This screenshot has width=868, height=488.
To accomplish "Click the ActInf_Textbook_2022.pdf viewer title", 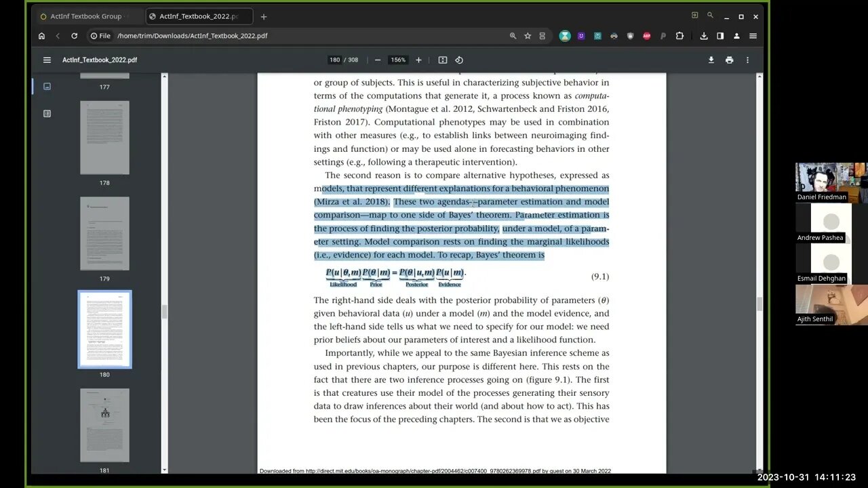I will (x=100, y=60).
